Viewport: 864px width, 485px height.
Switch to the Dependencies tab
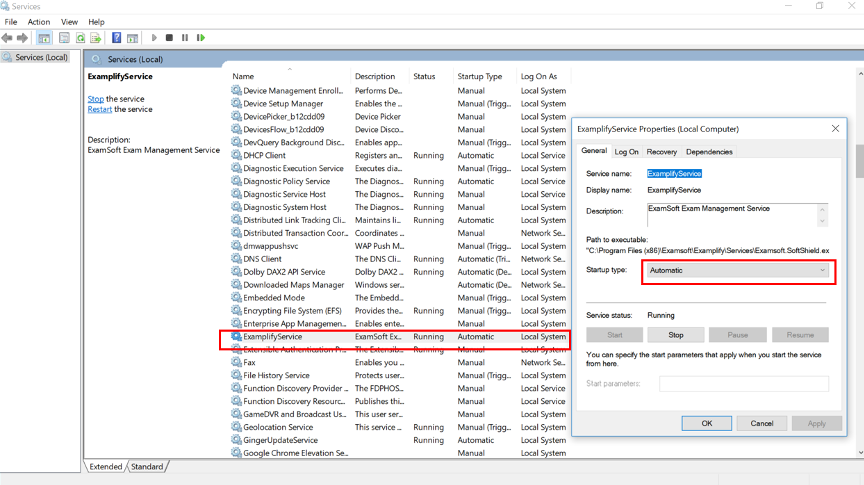pyautogui.click(x=709, y=152)
